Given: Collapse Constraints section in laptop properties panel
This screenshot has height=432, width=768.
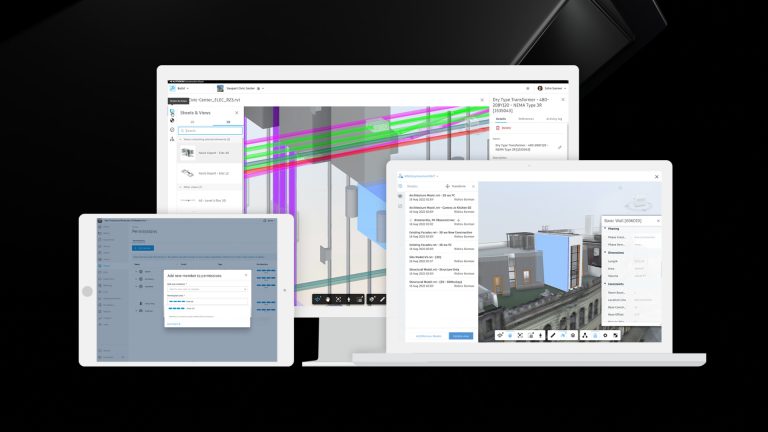Looking at the screenshot, I should pos(605,284).
